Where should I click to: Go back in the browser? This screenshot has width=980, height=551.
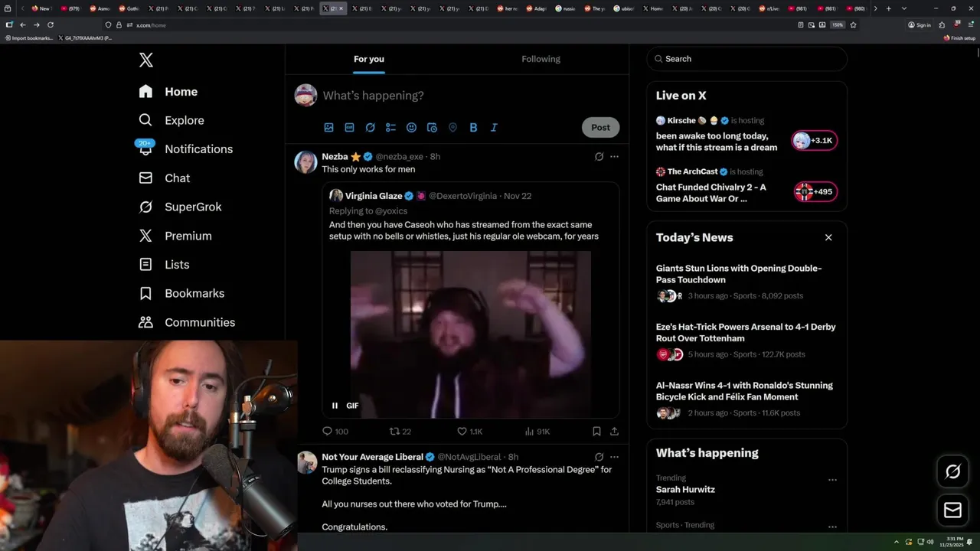pos(23,25)
